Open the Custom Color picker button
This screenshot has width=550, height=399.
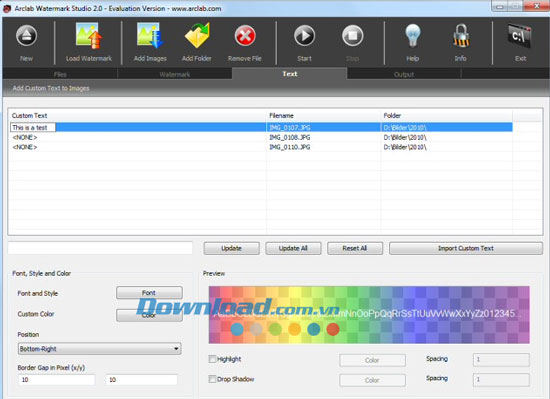149,315
